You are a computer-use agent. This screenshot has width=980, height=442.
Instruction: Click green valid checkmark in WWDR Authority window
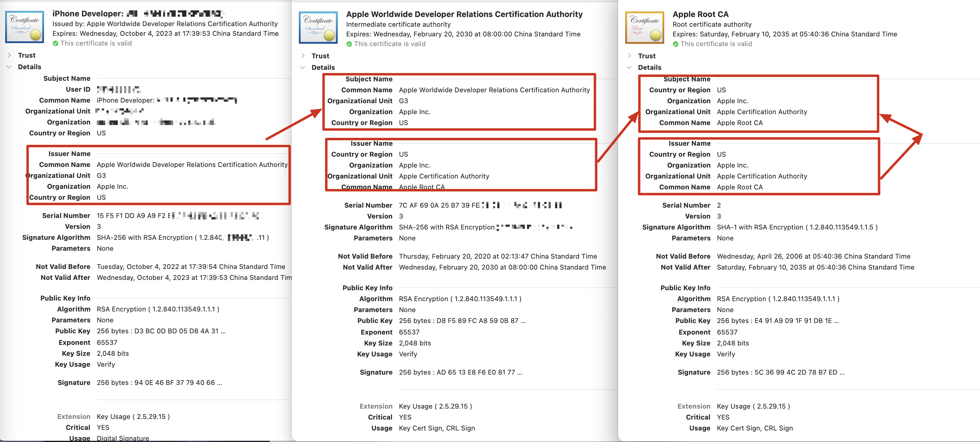click(349, 44)
